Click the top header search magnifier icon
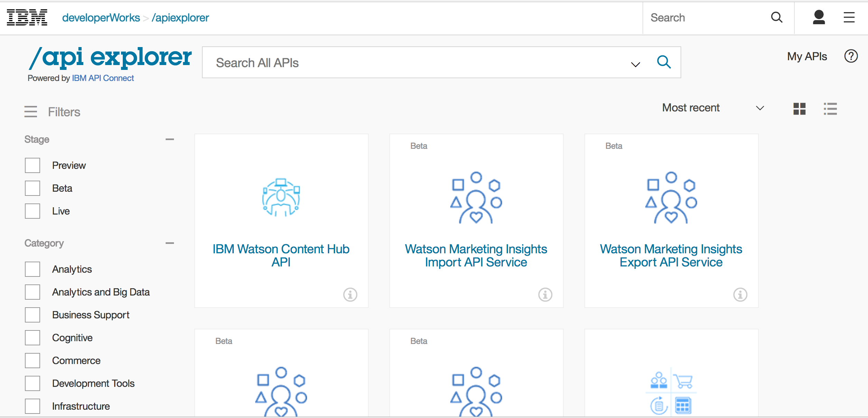This screenshot has height=418, width=868. tap(777, 17)
